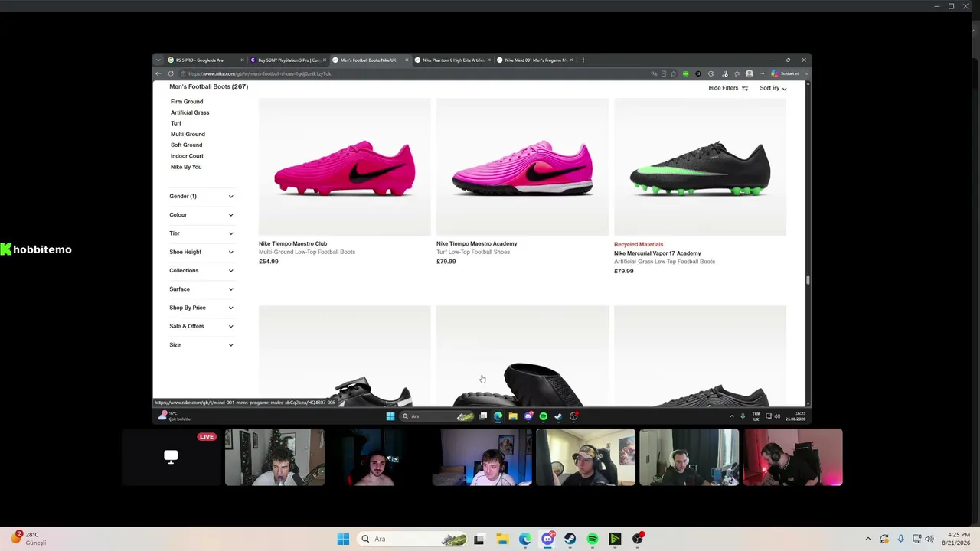Open Nike Tiempo Maestro Academy product title
Image resolution: width=980 pixels, height=551 pixels.
click(x=476, y=243)
